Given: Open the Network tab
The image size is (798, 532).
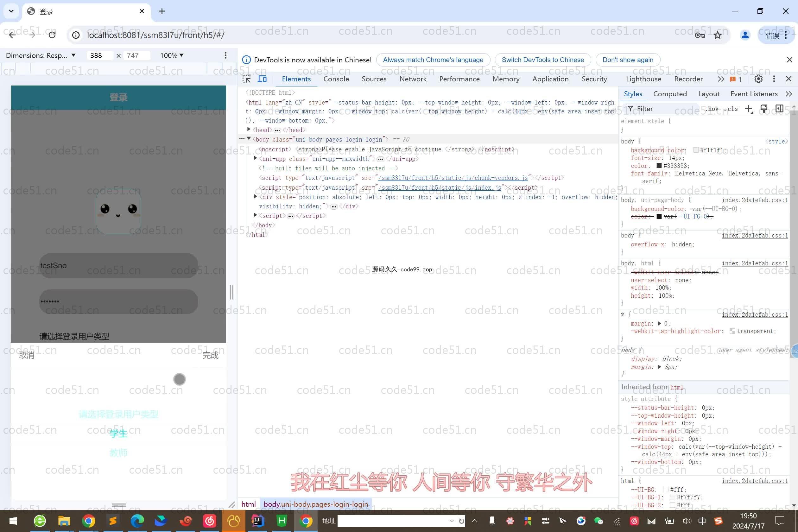Looking at the screenshot, I should coord(413,79).
